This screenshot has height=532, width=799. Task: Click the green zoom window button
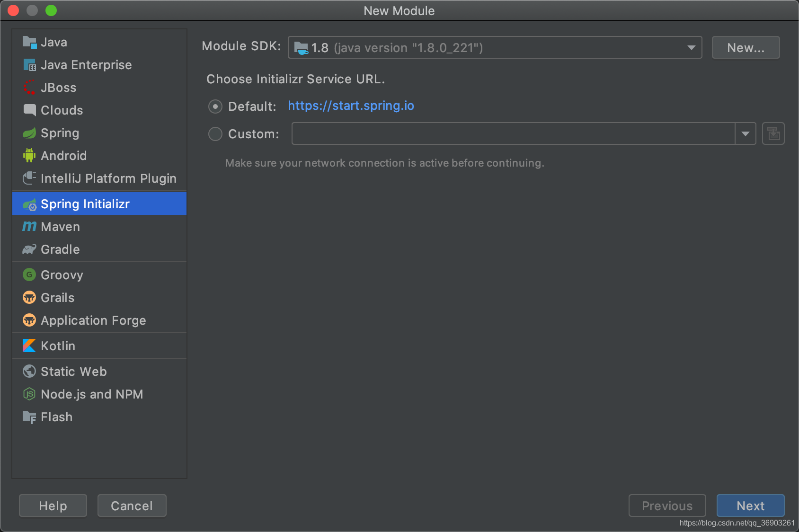coord(51,10)
